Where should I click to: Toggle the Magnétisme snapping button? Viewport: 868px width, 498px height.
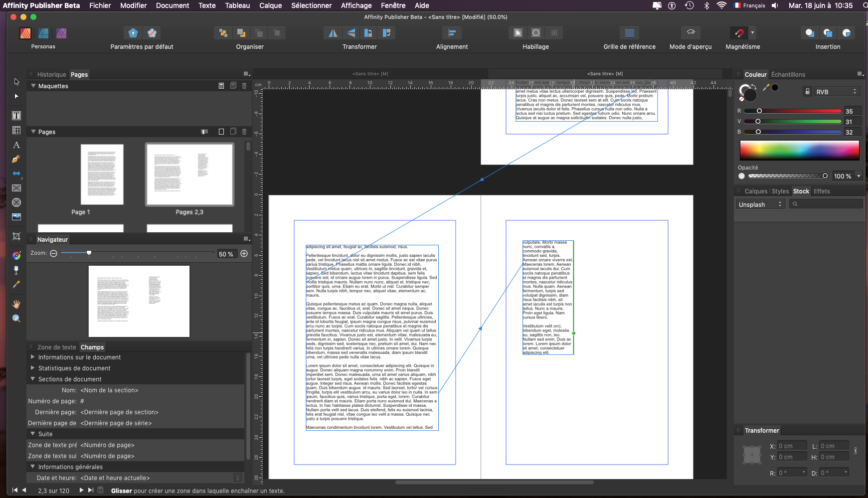[739, 33]
